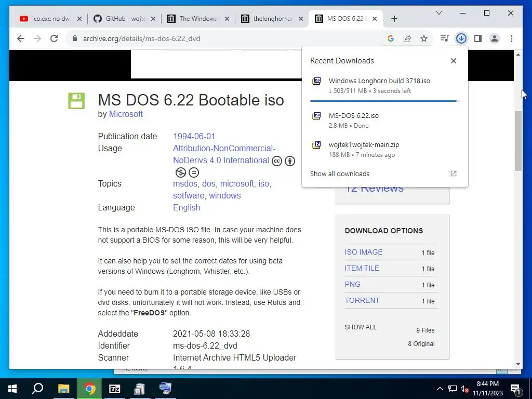This screenshot has width=532, height=399.
Task: View site information lock icon
Action: [x=75, y=38]
